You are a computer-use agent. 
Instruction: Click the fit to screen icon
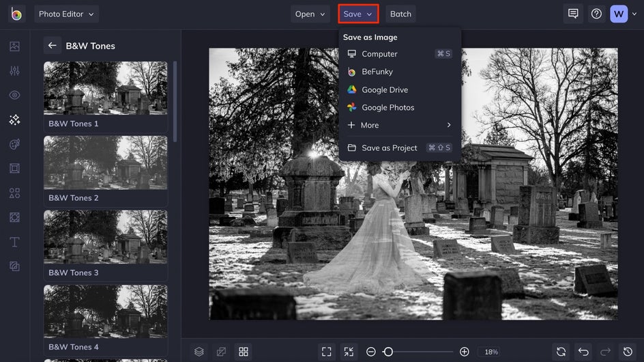[x=327, y=352]
